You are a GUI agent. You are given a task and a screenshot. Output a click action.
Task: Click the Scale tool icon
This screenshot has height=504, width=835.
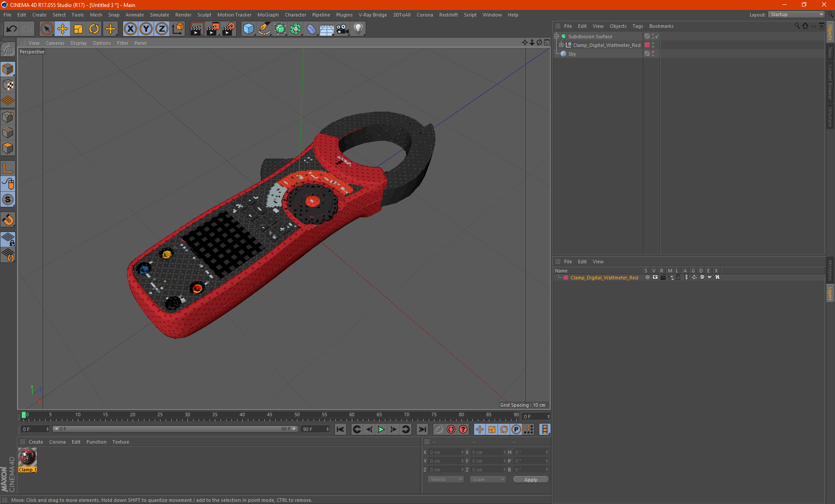[78, 29]
